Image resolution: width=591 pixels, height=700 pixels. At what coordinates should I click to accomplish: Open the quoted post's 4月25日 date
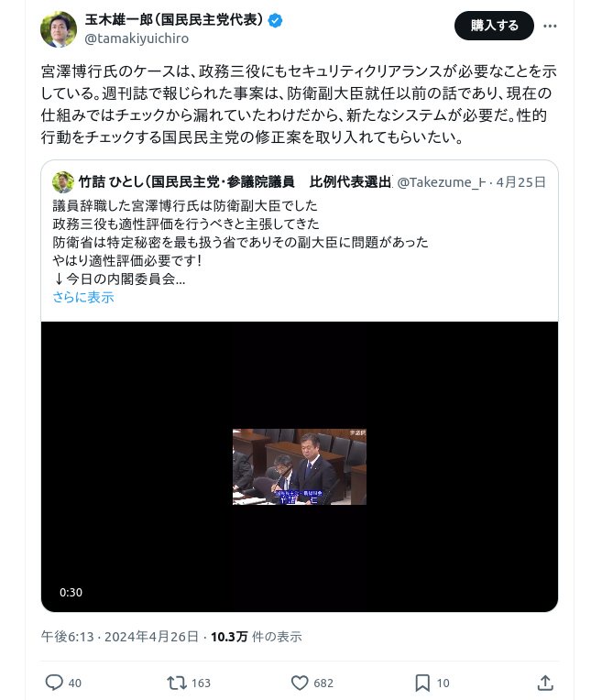point(521,182)
